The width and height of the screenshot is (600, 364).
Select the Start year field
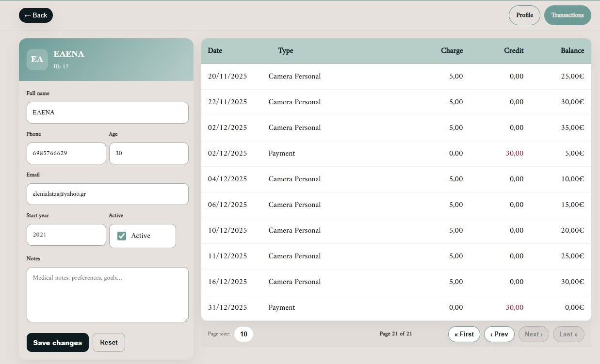pyautogui.click(x=66, y=235)
